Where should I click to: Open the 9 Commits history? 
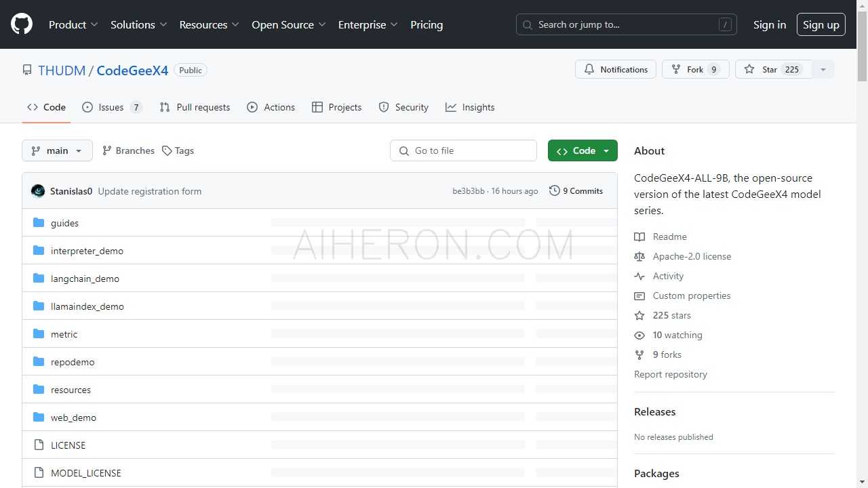[576, 191]
